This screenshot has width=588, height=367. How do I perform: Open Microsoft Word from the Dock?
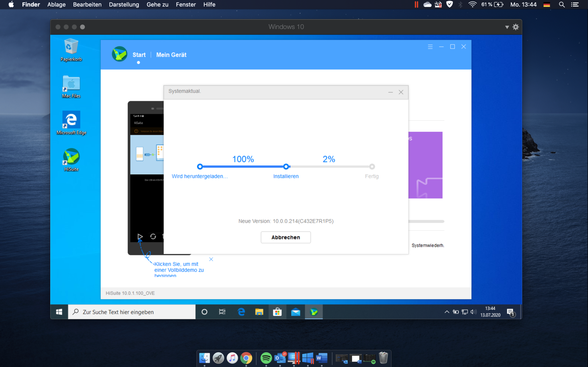pos(322,358)
